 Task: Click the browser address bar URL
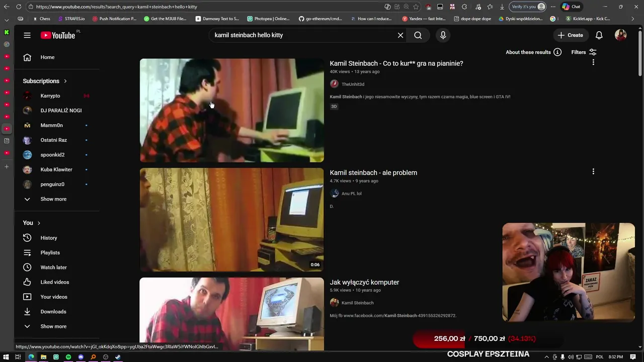pyautogui.click(x=117, y=7)
